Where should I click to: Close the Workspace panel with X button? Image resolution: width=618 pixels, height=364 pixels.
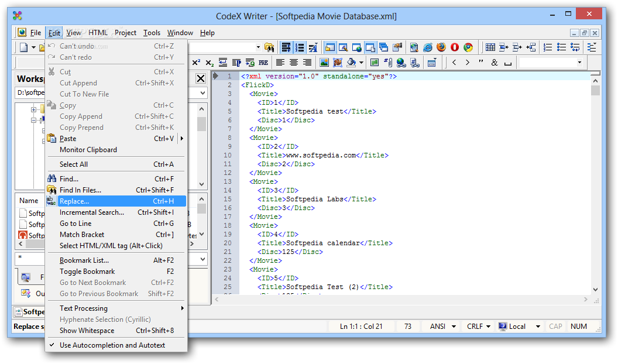(201, 78)
